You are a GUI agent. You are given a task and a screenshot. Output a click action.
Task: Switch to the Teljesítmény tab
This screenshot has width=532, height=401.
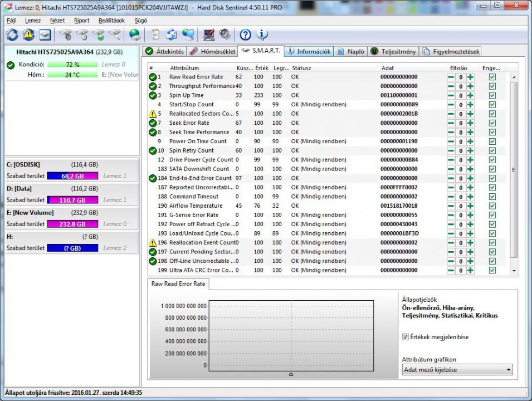393,51
